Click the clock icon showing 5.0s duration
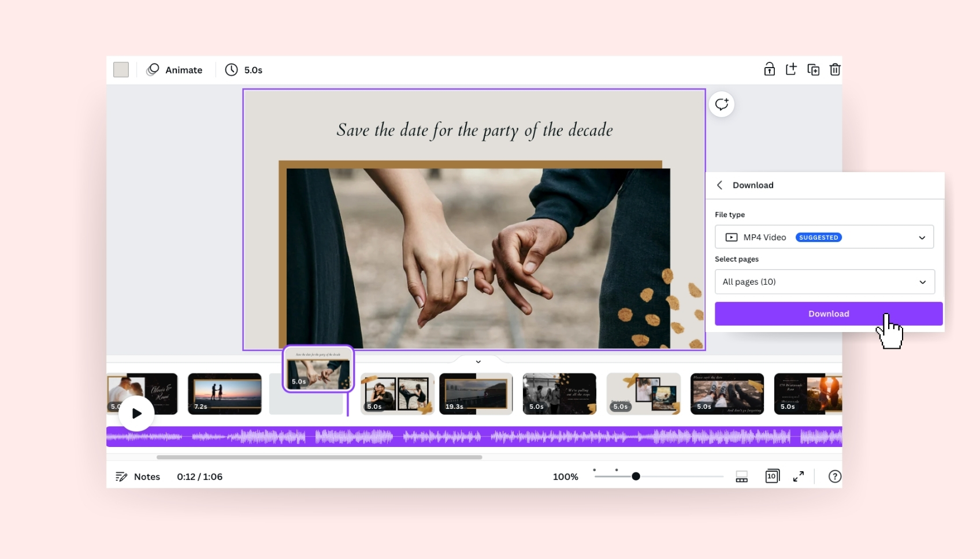980x559 pixels. tap(230, 70)
